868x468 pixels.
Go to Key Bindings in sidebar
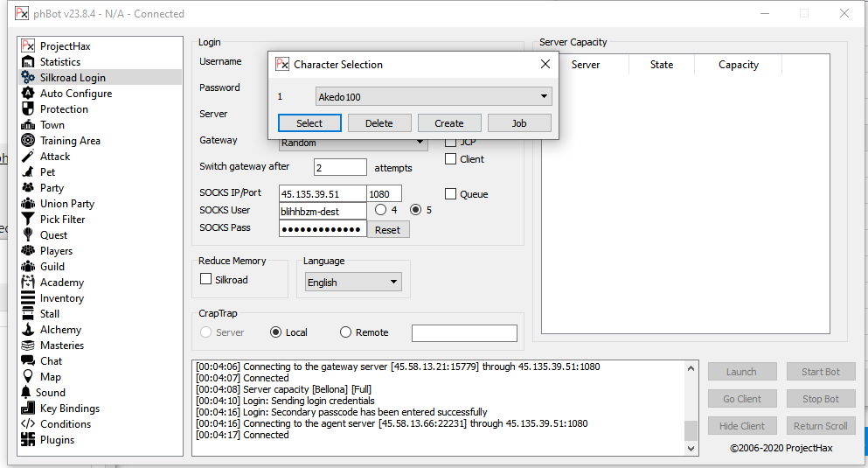click(x=69, y=409)
